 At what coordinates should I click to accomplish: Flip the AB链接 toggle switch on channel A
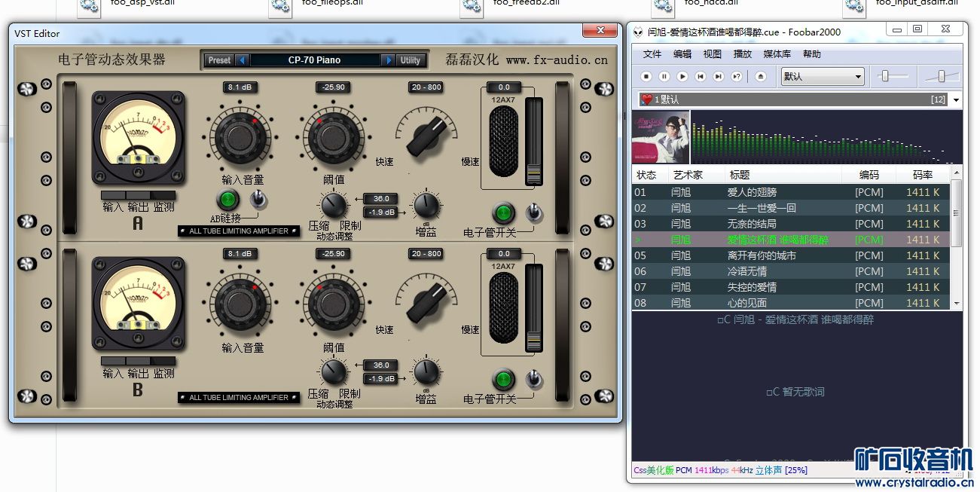coord(258,200)
